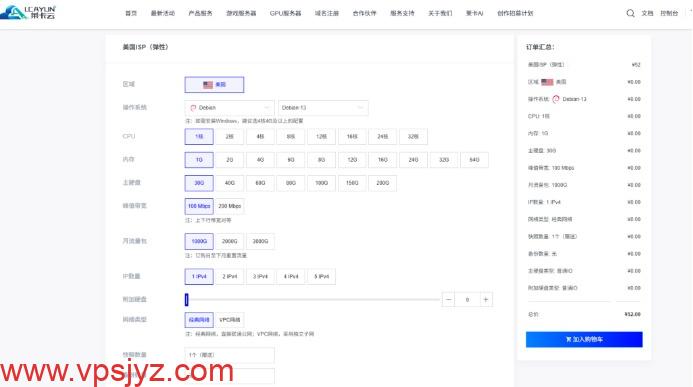Viewport: 693px width, 387px height.
Task: Select 2000G monthly traffic package
Action: [x=229, y=241]
